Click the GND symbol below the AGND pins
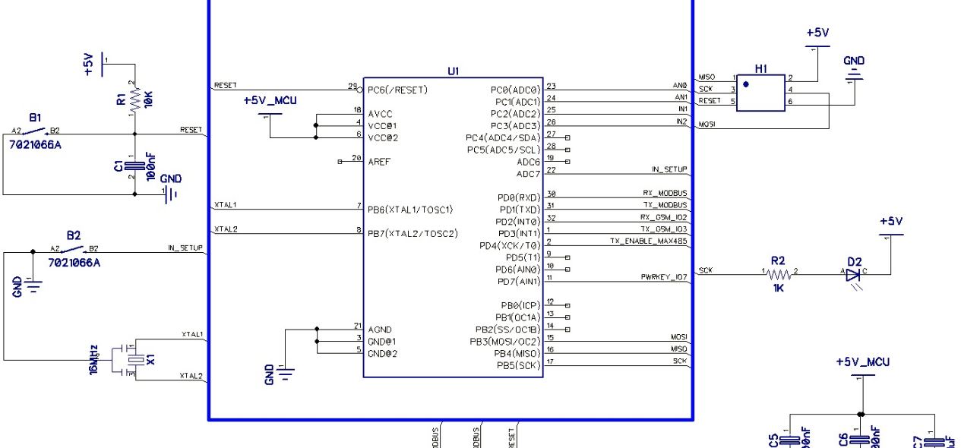This screenshot has height=448, width=980. coord(284,373)
